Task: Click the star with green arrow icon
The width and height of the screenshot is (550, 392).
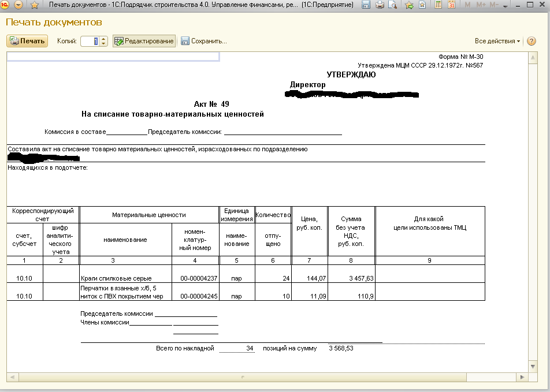Action: 409,5
